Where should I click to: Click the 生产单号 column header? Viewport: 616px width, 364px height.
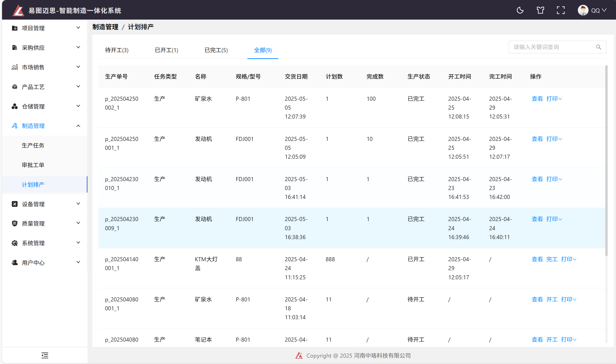[116, 77]
